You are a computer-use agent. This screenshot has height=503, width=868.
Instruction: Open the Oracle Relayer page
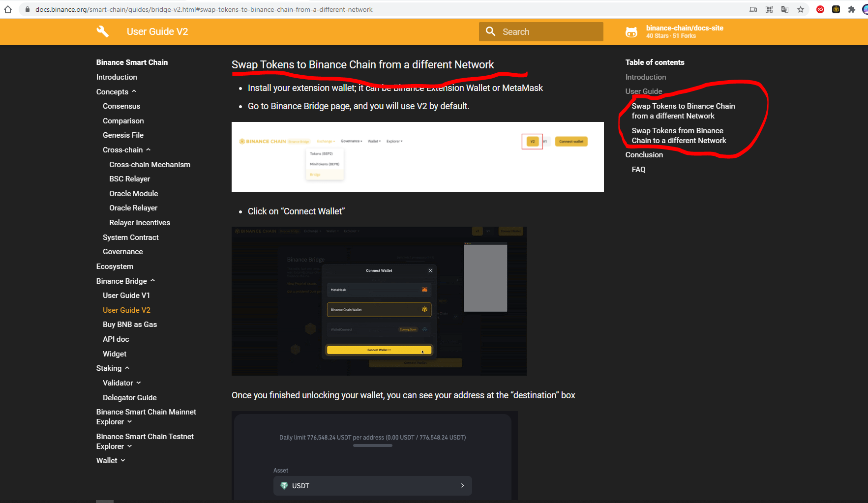[x=133, y=208]
